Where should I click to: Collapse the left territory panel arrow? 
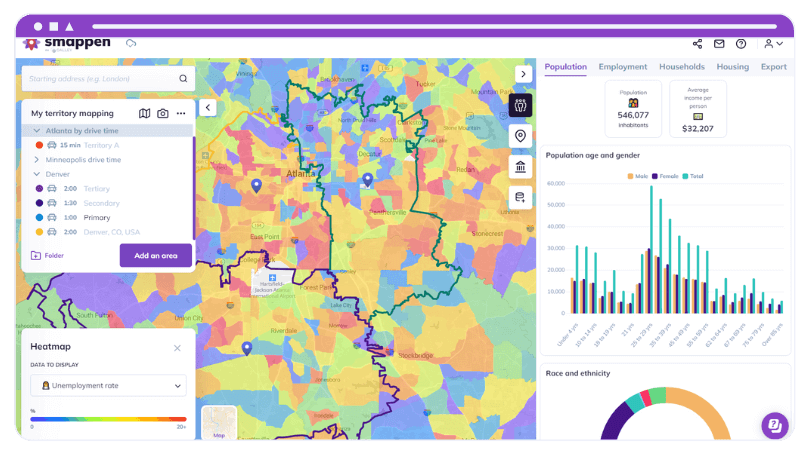208,107
